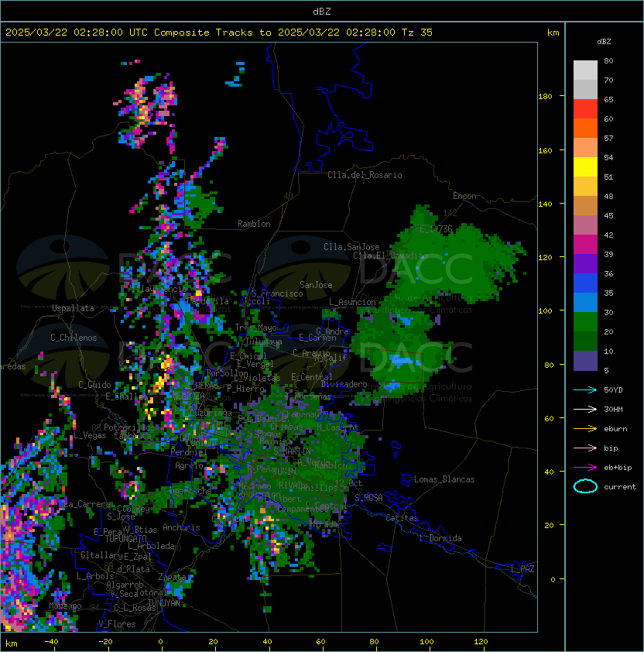The image size is (644, 652).
Task: Click the '100' tick on right km axis
Action: click(x=545, y=311)
